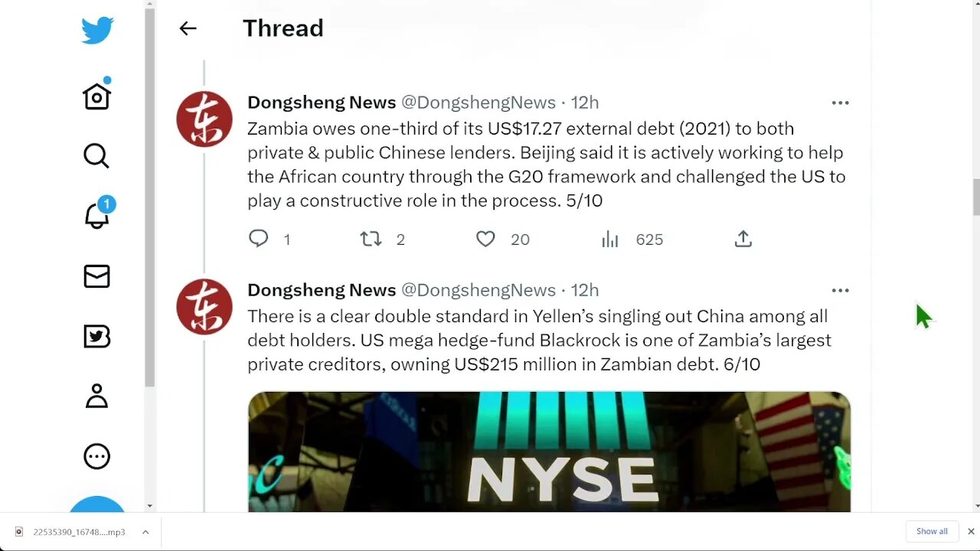This screenshot has height=551, width=980.
Task: Open Twitter Blue icon in sidebar
Action: click(97, 336)
